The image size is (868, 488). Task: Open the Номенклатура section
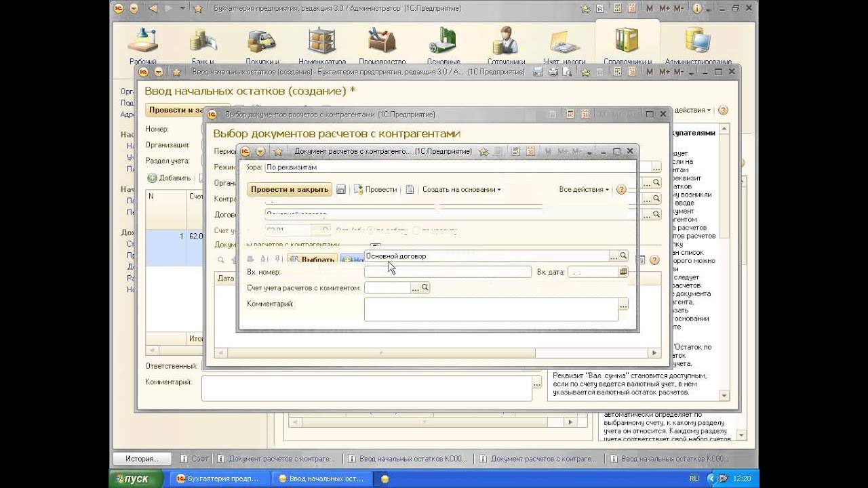pyautogui.click(x=322, y=46)
